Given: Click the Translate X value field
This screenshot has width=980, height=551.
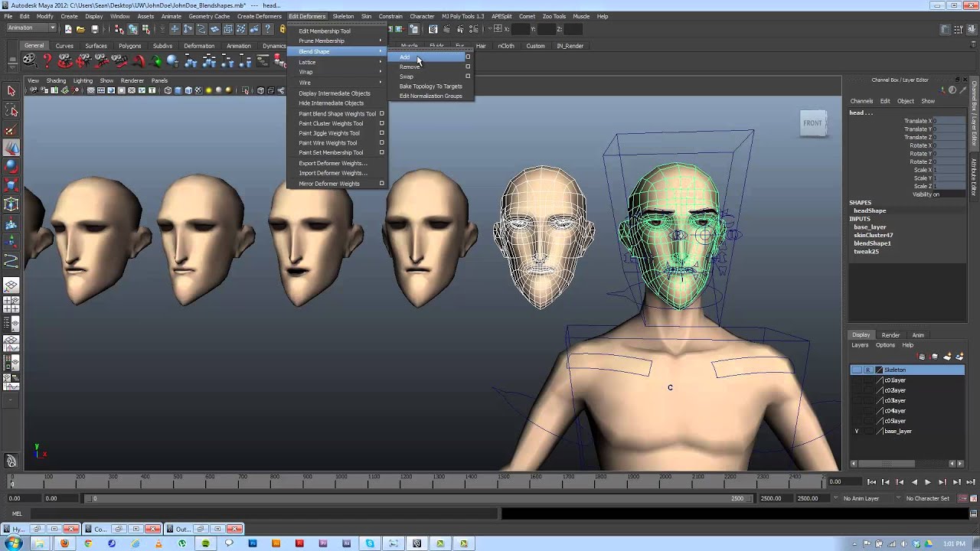Looking at the screenshot, I should point(948,121).
